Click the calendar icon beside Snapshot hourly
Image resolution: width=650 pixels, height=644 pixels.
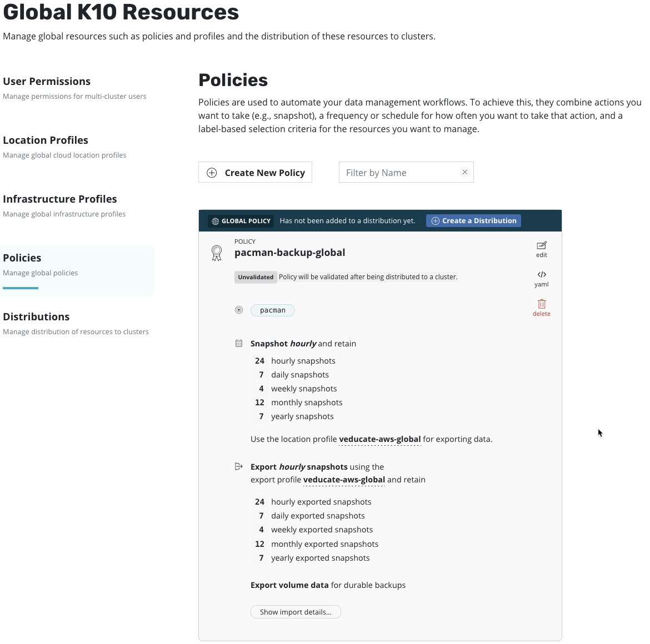point(239,343)
